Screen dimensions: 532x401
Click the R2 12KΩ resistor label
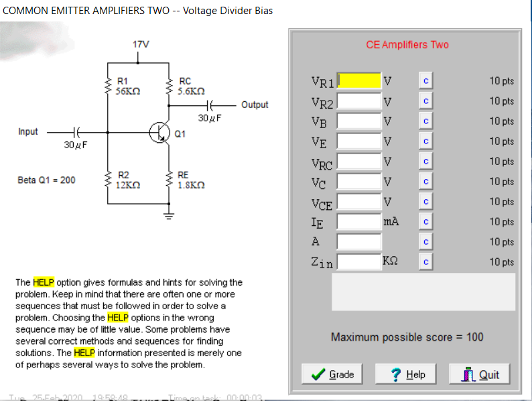pos(127,180)
